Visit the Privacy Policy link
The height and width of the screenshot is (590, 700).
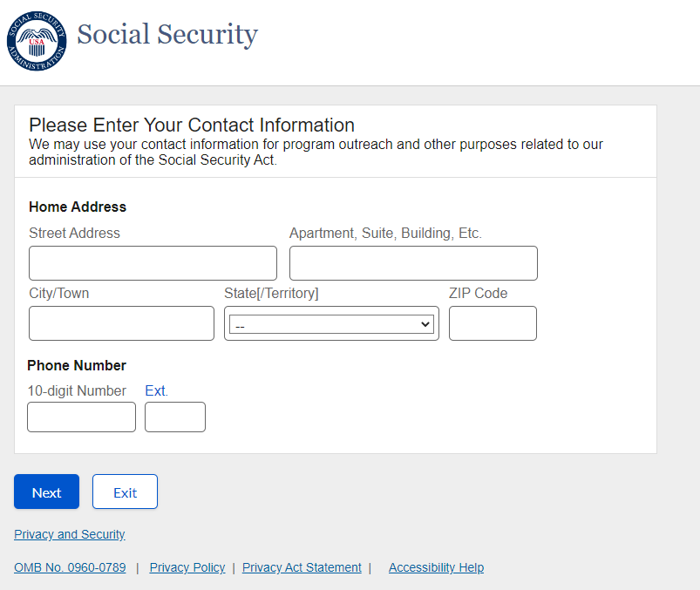(187, 567)
